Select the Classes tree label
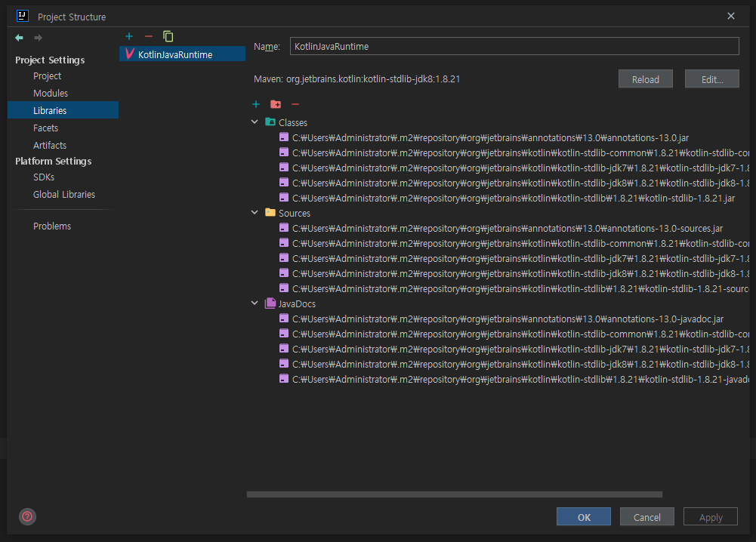The image size is (756, 542). [x=293, y=122]
